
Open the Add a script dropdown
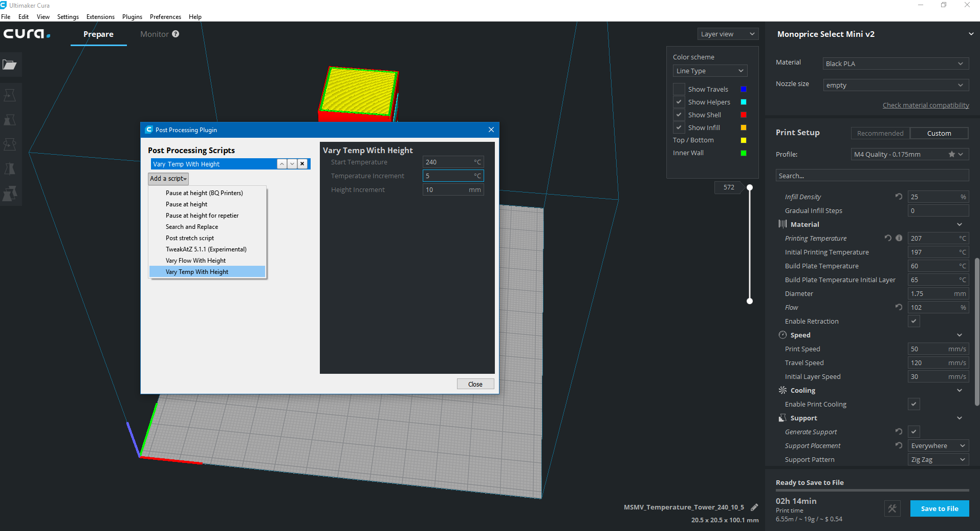click(x=168, y=178)
